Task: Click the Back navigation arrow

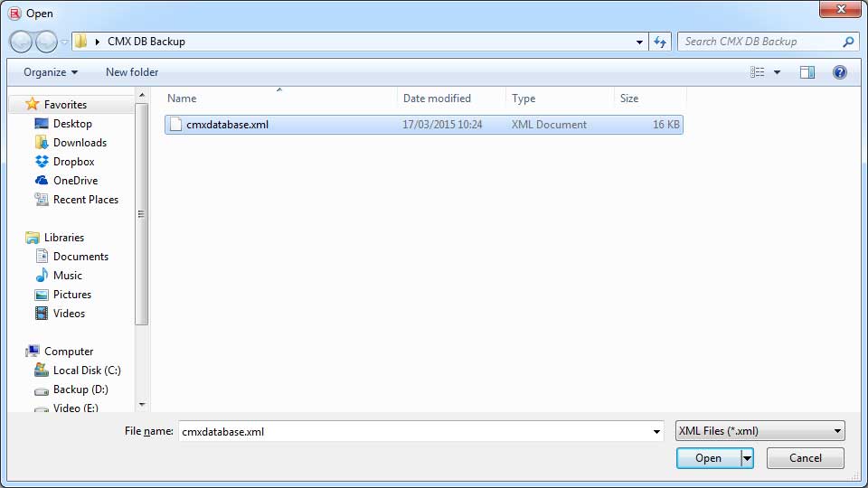Action: click(x=22, y=42)
